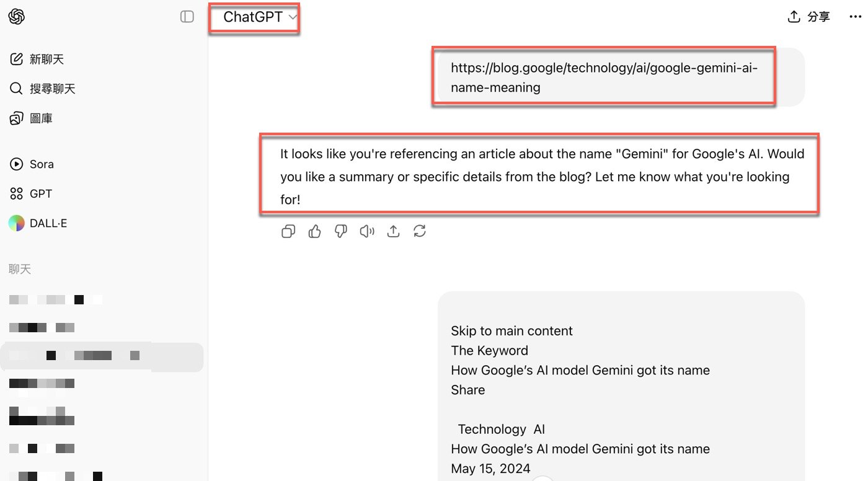Screen dimensions: 868x481
Task: Open the three-dot more options menu
Action: pos(855,17)
